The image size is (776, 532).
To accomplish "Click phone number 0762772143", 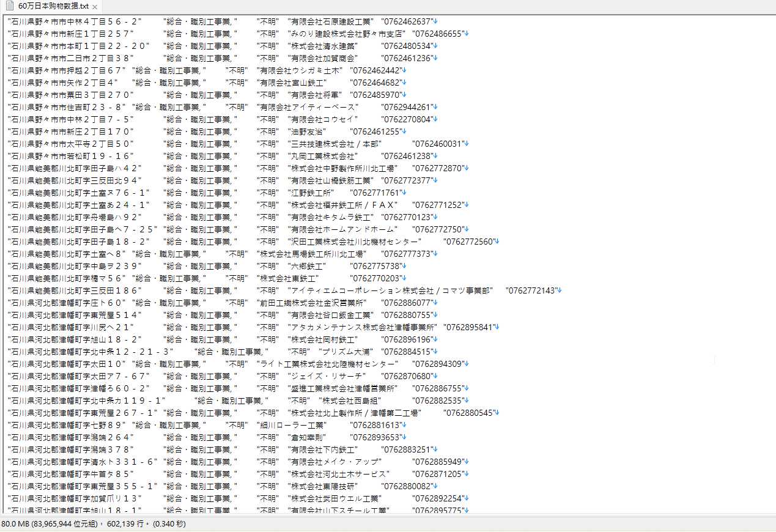I will click(531, 290).
